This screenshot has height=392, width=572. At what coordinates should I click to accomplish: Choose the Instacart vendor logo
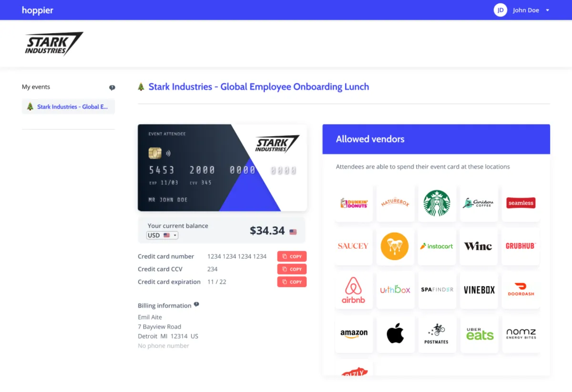(x=437, y=246)
